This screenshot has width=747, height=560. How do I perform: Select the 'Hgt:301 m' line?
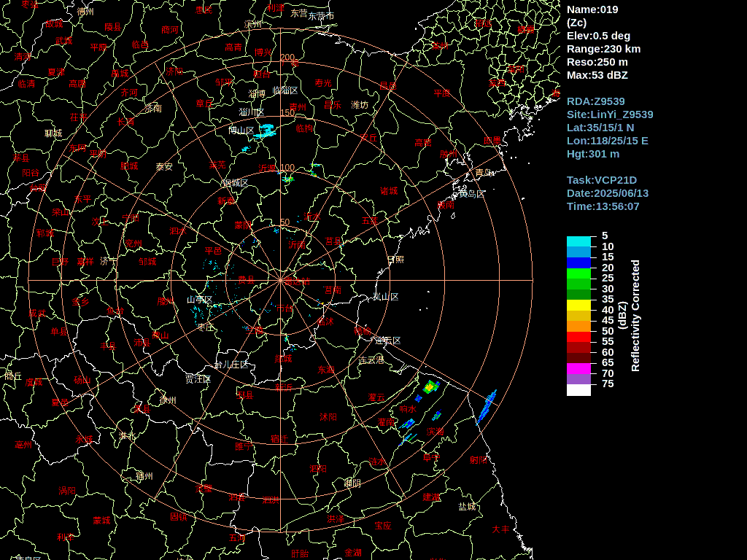click(592, 154)
